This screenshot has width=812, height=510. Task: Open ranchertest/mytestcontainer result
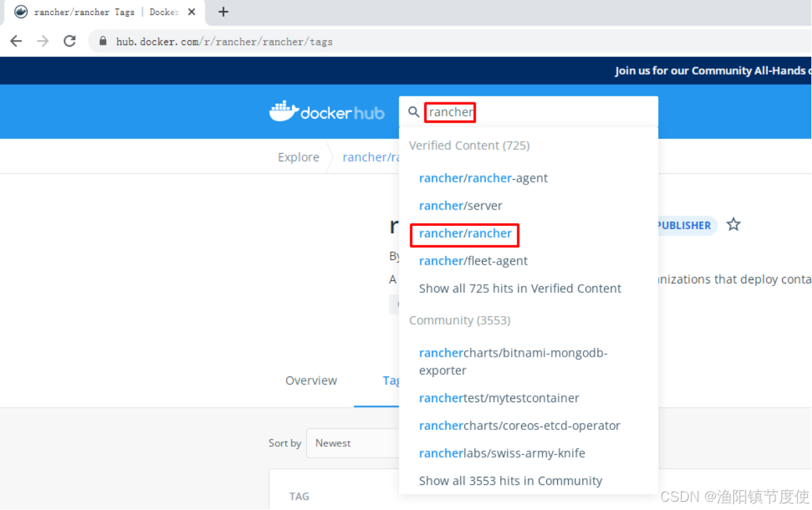pyautogui.click(x=499, y=397)
